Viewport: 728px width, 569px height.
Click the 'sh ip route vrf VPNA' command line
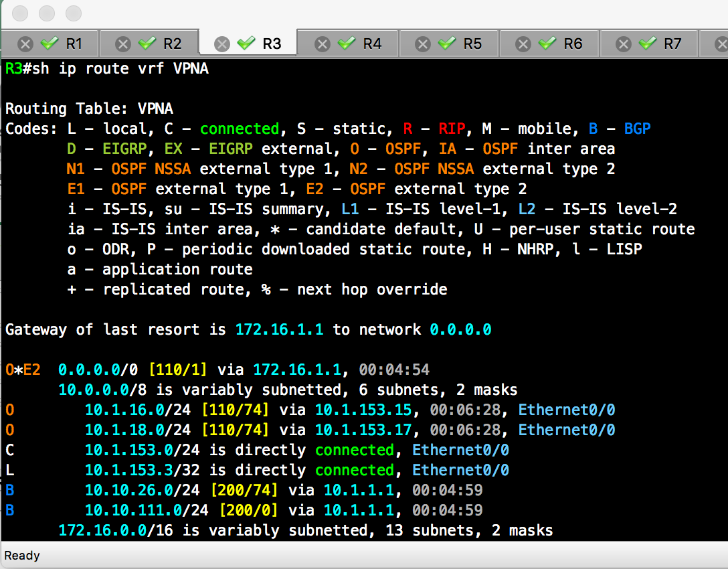[x=107, y=69]
